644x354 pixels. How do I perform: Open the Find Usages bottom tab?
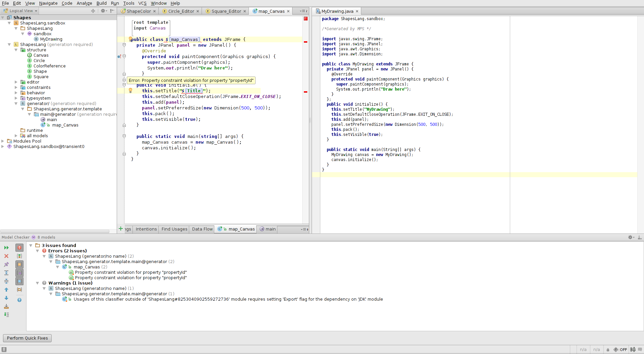[174, 229]
